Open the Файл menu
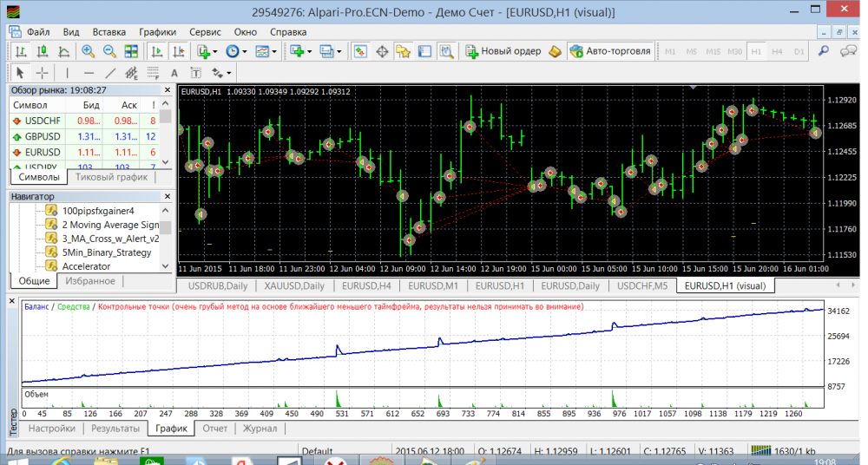 click(x=38, y=32)
